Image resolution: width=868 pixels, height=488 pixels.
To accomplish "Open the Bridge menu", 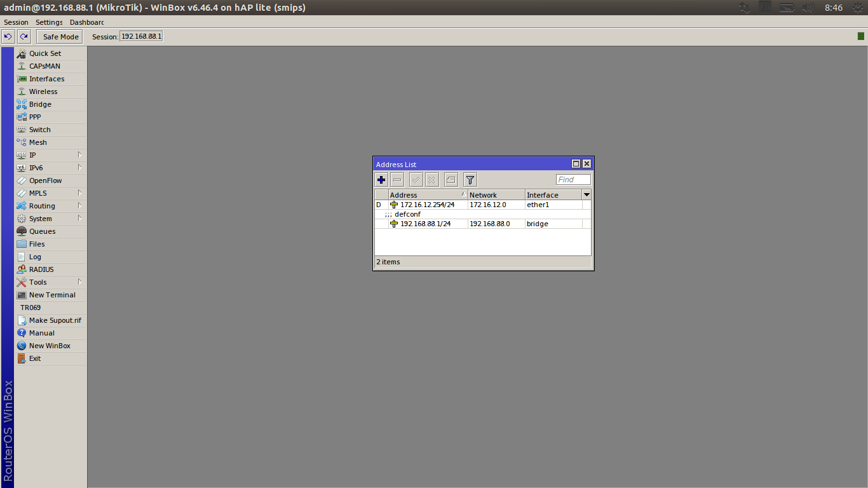I will coord(50,104).
